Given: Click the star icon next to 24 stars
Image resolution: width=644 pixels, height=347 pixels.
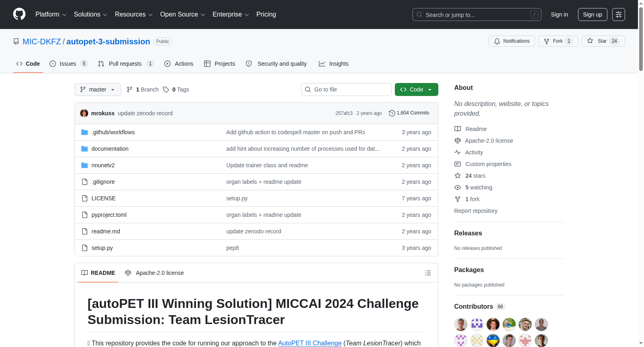Looking at the screenshot, I should tap(458, 176).
